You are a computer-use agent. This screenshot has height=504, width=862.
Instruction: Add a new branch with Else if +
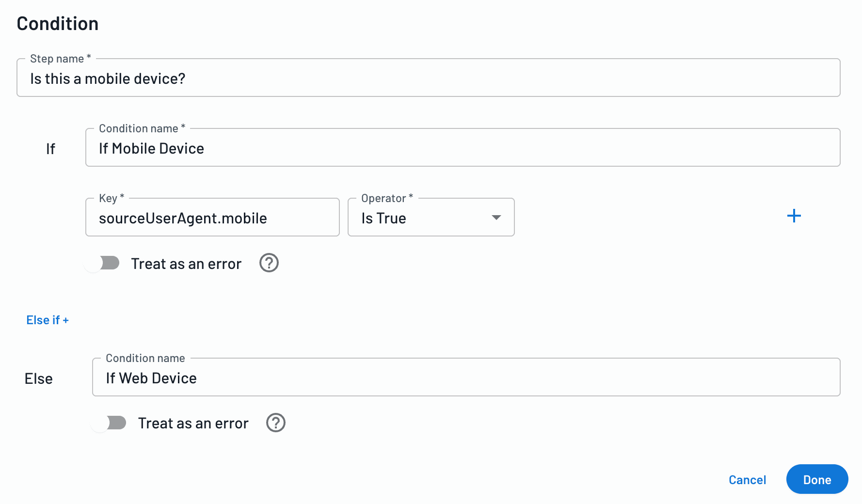tap(47, 320)
